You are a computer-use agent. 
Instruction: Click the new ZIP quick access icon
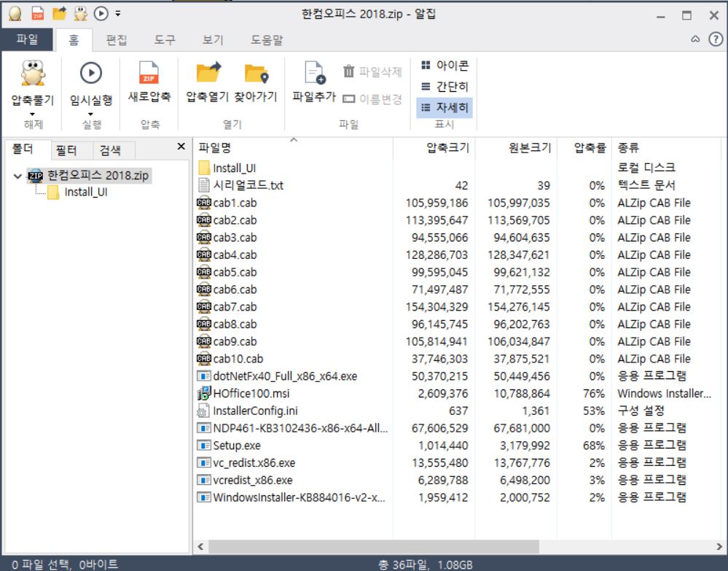point(38,13)
